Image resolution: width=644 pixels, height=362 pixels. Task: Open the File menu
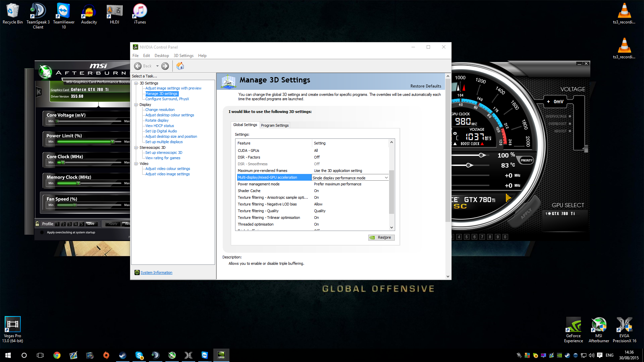tap(136, 56)
